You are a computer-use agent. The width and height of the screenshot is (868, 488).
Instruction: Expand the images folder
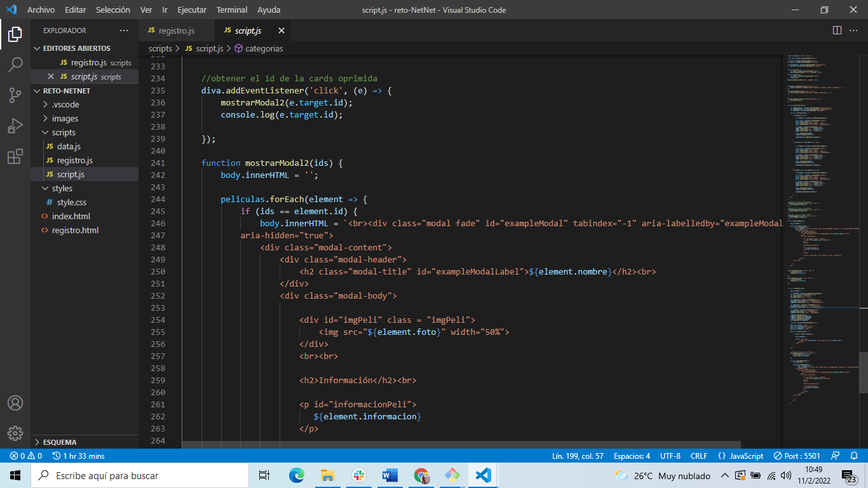85,118
